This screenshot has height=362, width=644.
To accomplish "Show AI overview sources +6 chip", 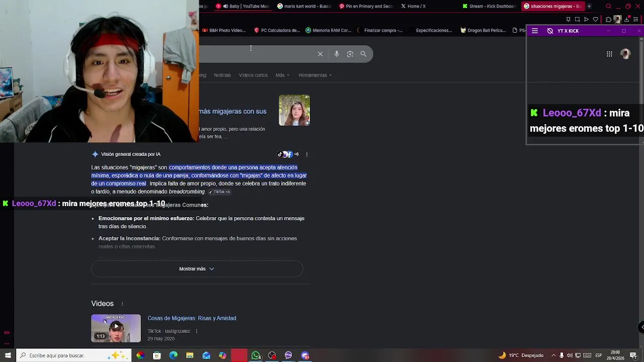I will pos(288,154).
